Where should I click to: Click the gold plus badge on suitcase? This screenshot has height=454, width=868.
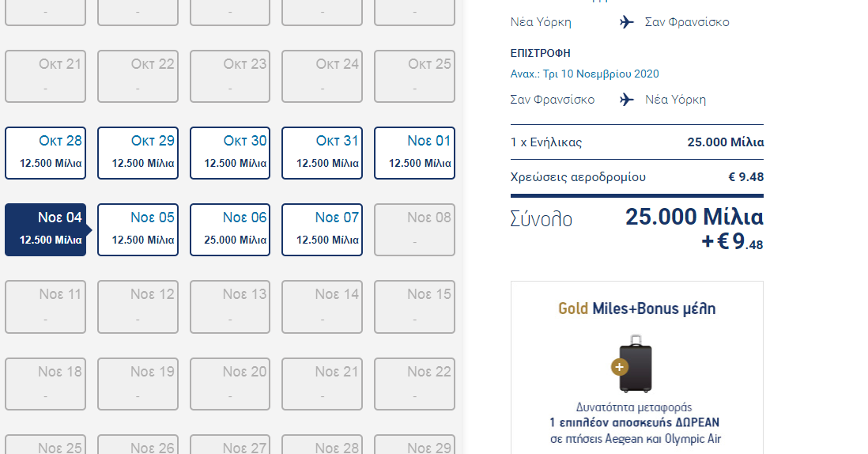coord(619,367)
